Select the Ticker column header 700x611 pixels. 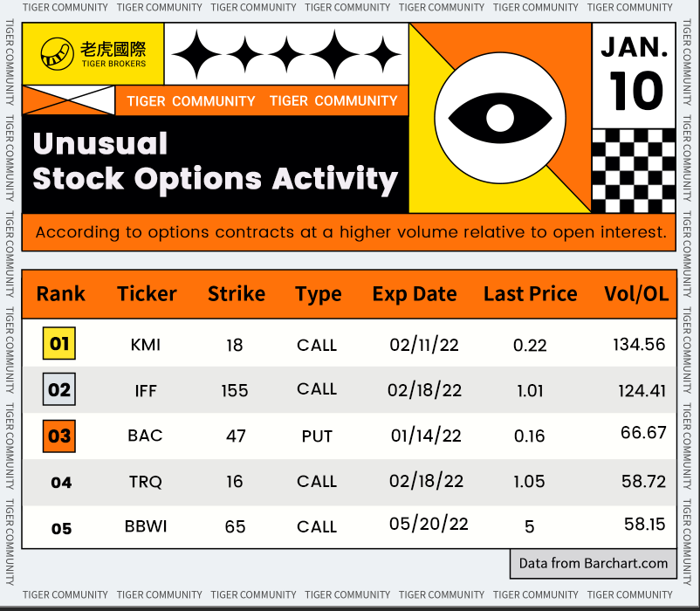147,294
